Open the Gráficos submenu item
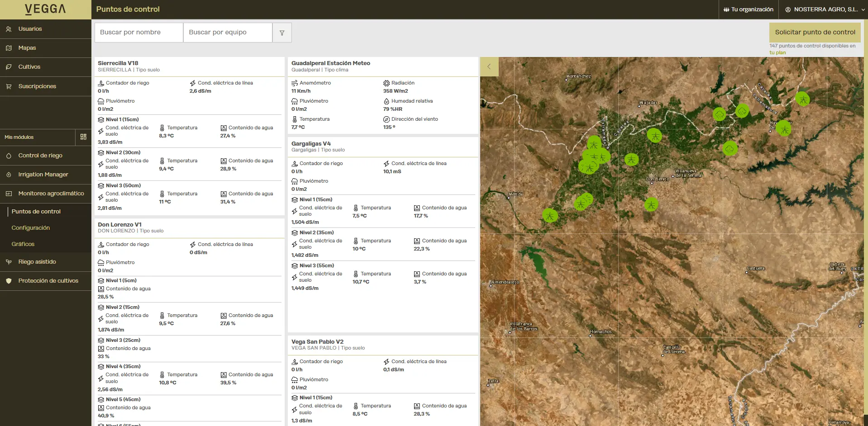Image resolution: width=868 pixels, height=426 pixels. pyautogui.click(x=23, y=244)
